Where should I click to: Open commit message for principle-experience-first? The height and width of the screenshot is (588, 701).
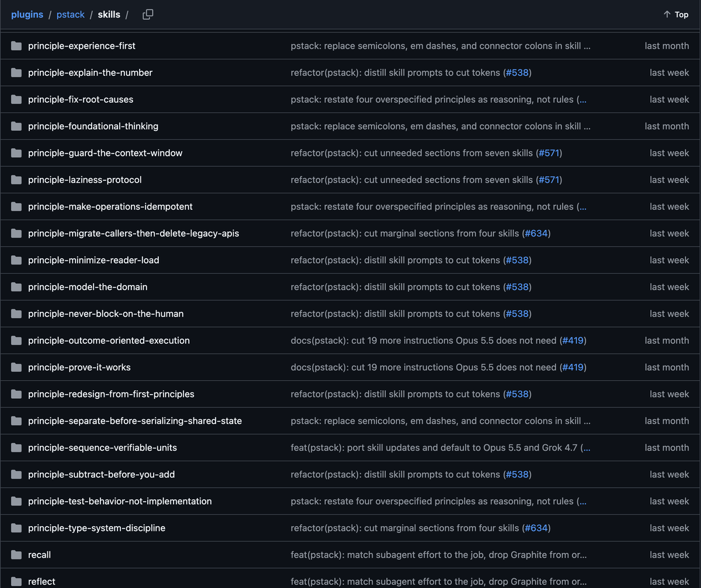pyautogui.click(x=440, y=46)
